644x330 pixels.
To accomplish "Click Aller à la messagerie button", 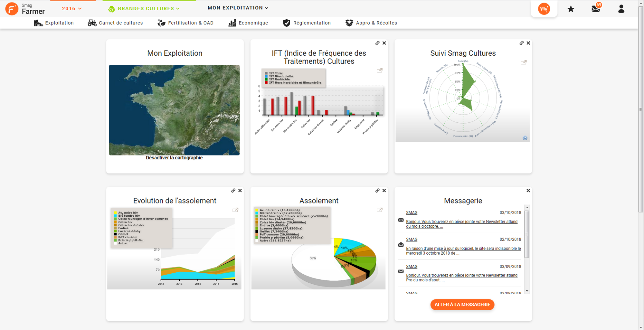I will point(462,305).
